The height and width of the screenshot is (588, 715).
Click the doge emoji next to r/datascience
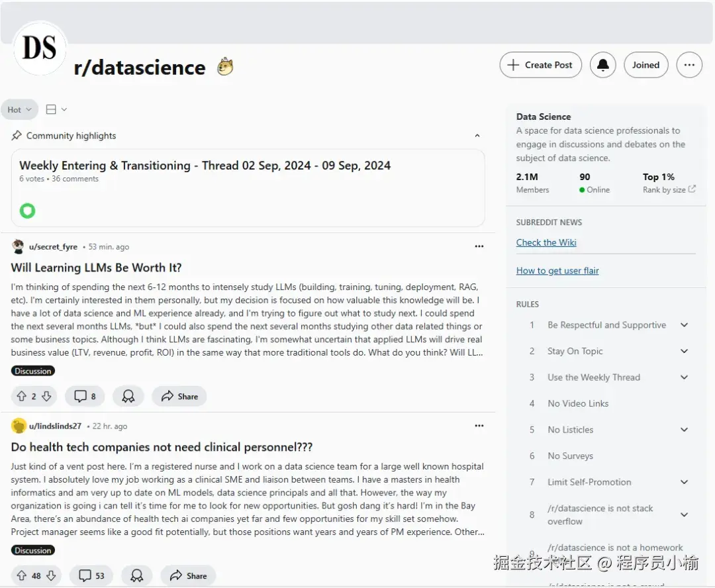tap(225, 67)
